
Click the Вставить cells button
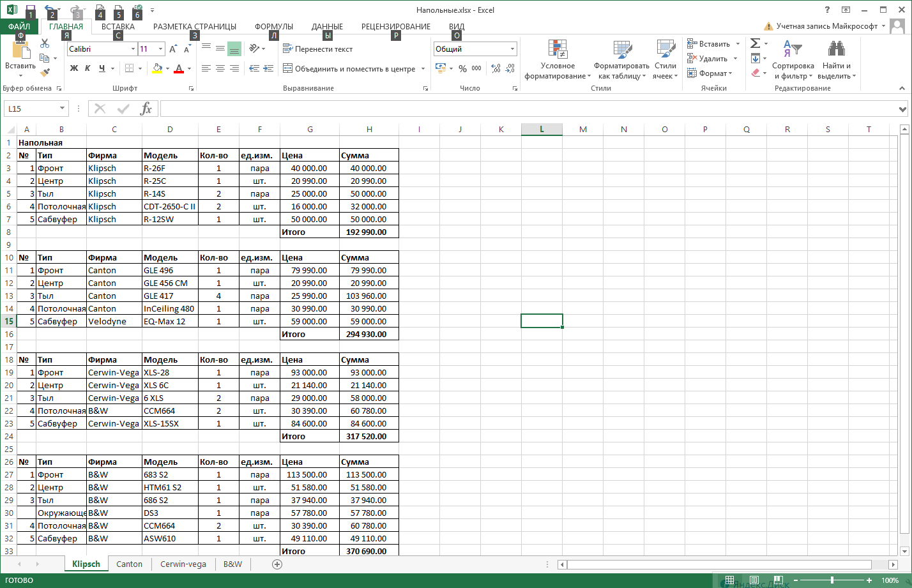709,44
